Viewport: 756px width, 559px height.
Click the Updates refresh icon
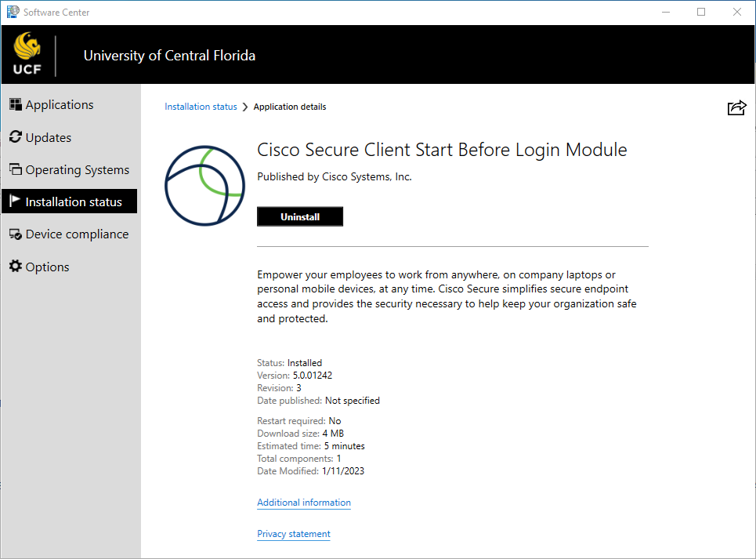coord(16,137)
